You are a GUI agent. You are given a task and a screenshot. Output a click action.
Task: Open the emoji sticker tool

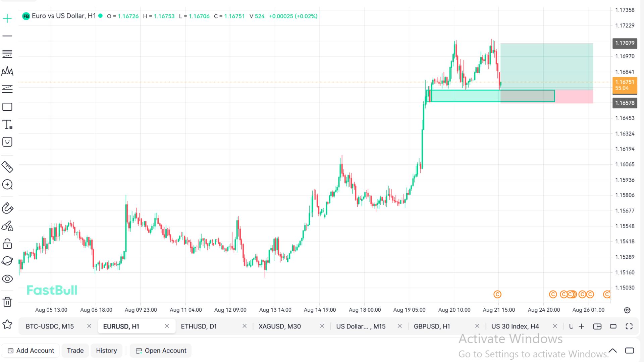tap(7, 142)
